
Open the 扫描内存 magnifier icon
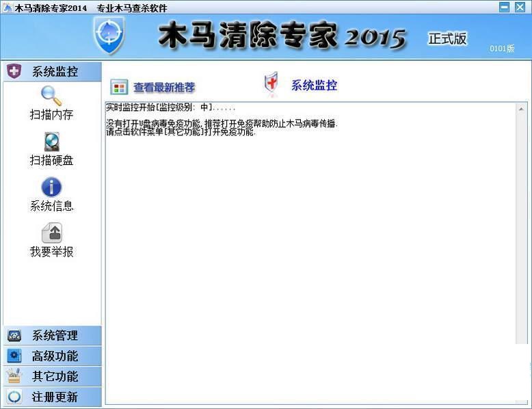pyautogui.click(x=51, y=96)
